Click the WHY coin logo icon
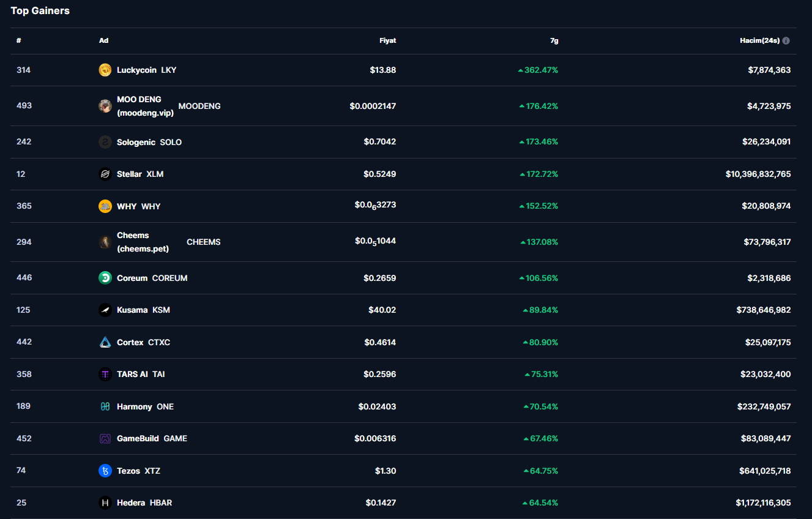This screenshot has height=519, width=812. [105, 206]
